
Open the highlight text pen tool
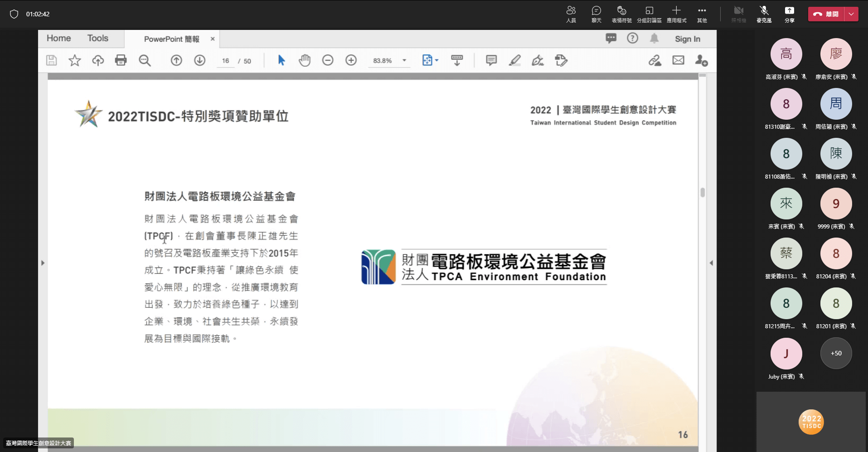[514, 60]
